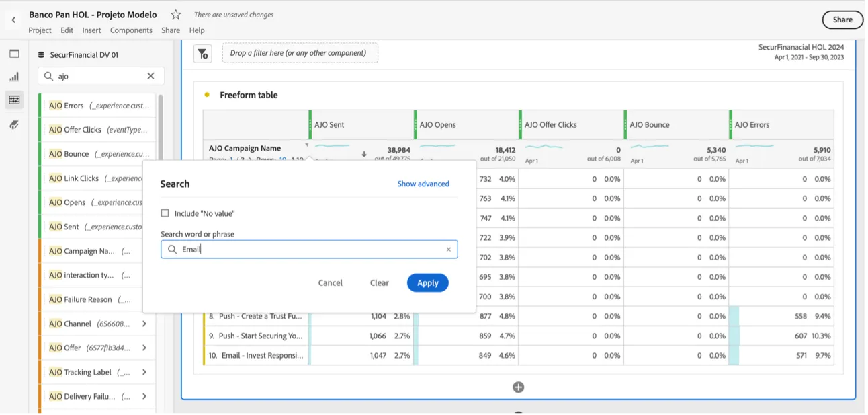The width and height of the screenshot is (868, 415).
Task: Go back using the top-left arrow
Action: click(13, 20)
